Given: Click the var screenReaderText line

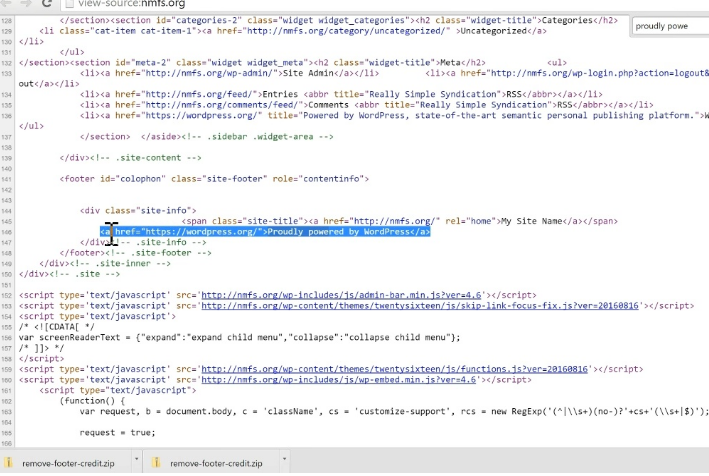Looking at the screenshot, I should [x=239, y=338].
